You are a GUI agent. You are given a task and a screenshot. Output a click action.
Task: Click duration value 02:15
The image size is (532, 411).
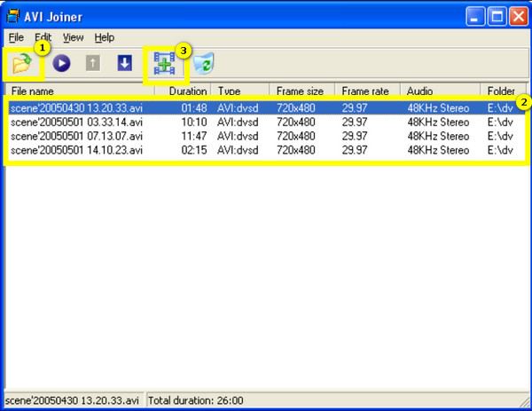(x=193, y=150)
